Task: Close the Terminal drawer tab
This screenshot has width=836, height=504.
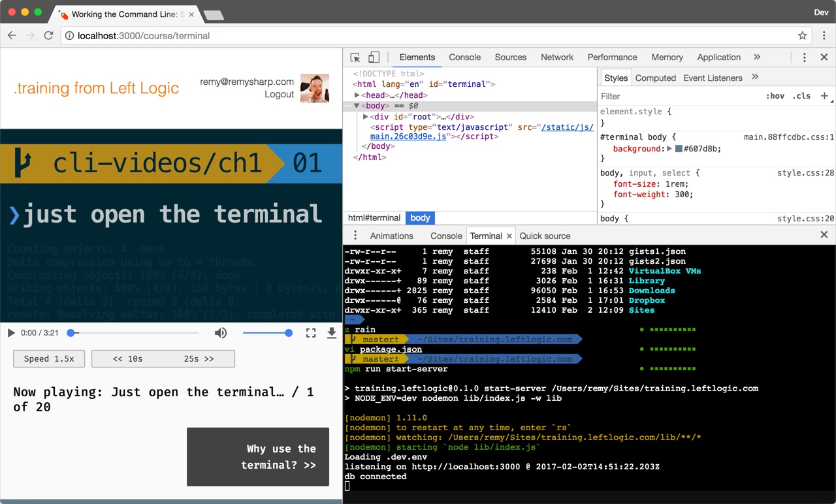Action: pyautogui.click(x=509, y=236)
